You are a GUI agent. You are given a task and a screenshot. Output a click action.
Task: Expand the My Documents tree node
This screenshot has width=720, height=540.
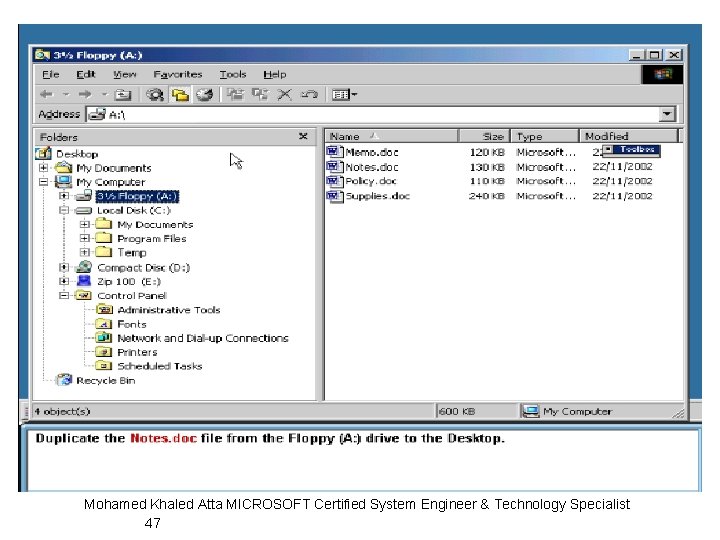coord(44,168)
